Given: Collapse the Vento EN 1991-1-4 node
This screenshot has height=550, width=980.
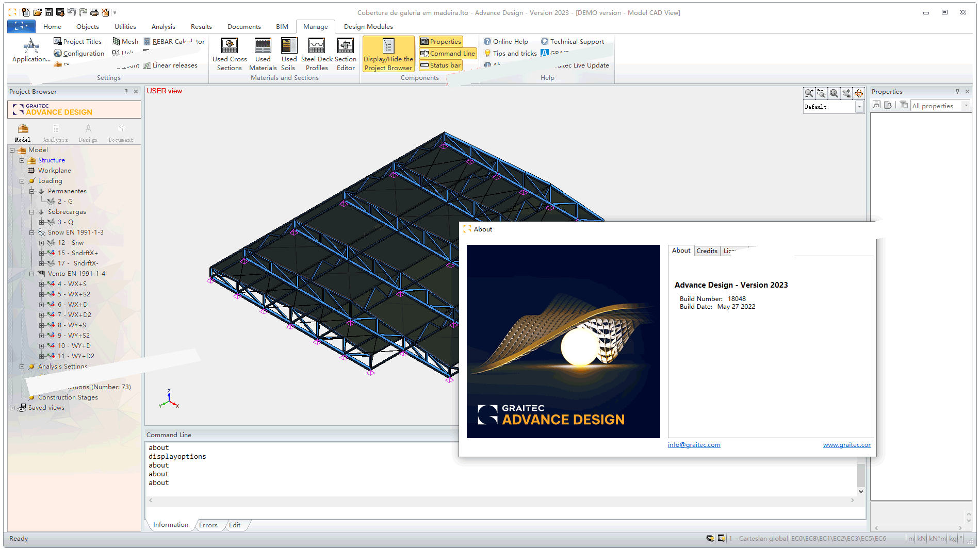Looking at the screenshot, I should (x=32, y=274).
